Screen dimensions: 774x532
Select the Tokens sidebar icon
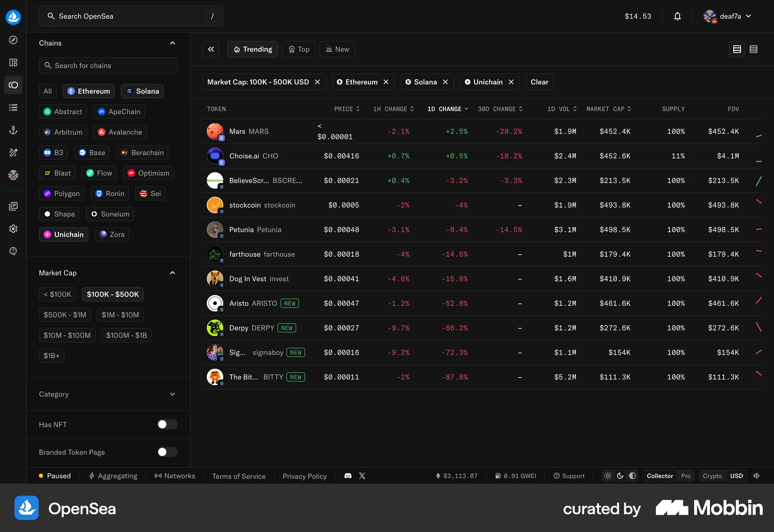coord(13,85)
